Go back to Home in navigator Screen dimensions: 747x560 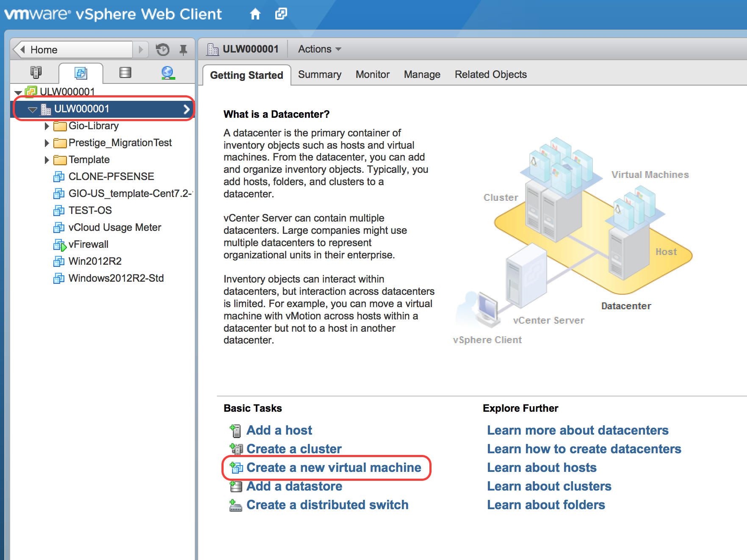coord(73,50)
